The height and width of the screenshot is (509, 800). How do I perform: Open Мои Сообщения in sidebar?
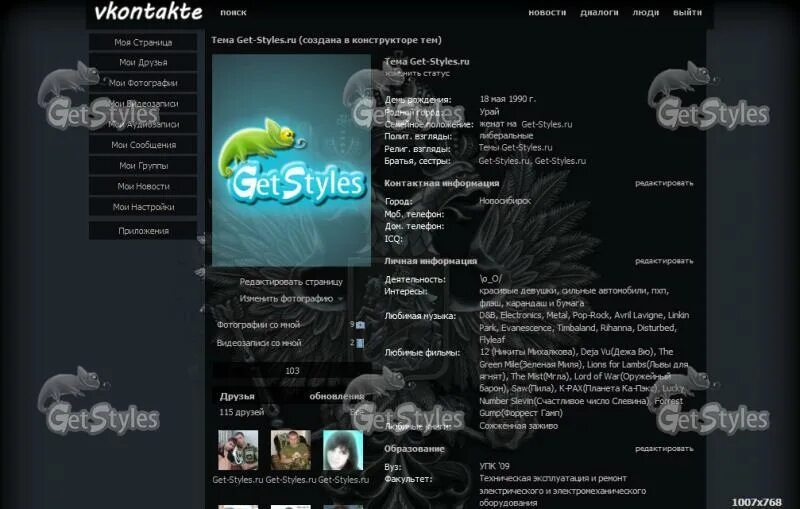tap(143, 145)
